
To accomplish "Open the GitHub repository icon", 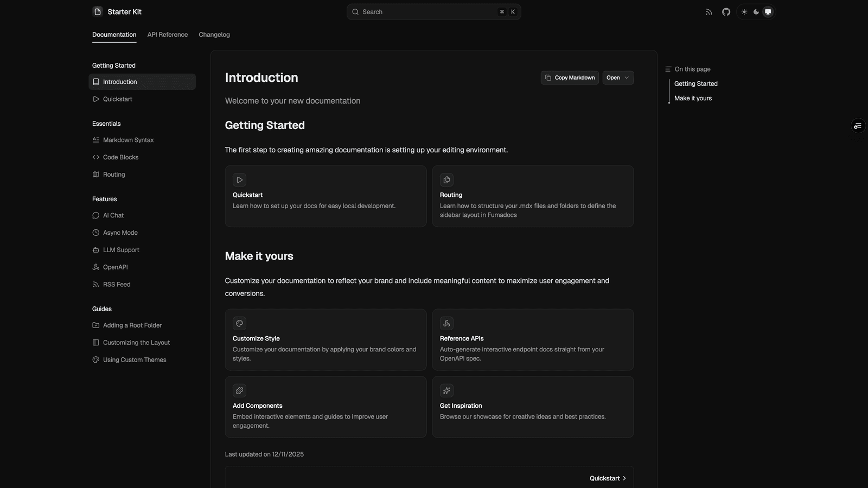I will coord(726,12).
